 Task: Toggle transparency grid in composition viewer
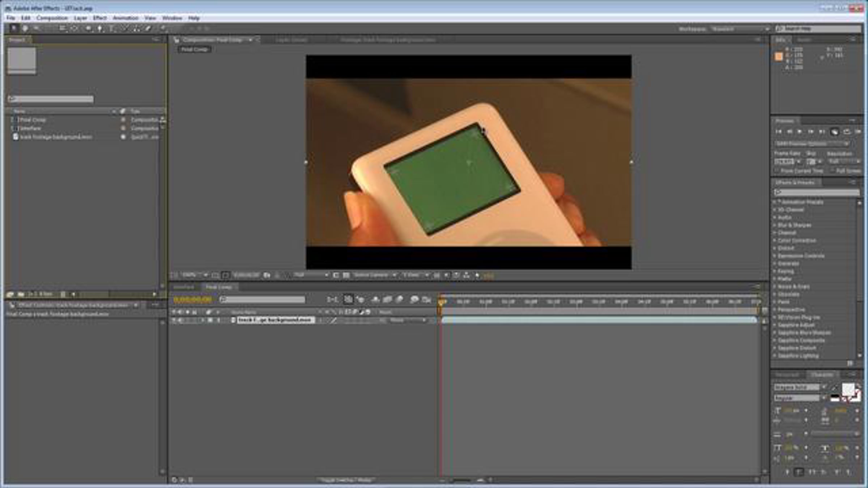tap(346, 275)
